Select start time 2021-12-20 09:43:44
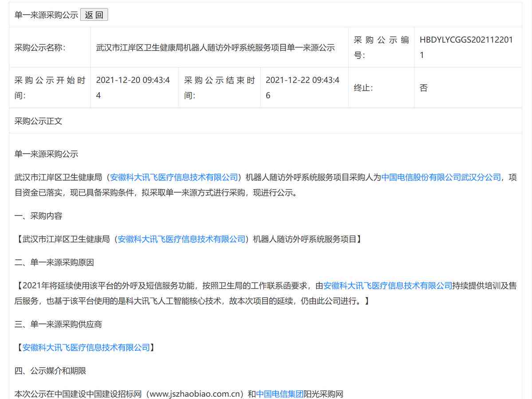532x399 pixels. click(133, 88)
